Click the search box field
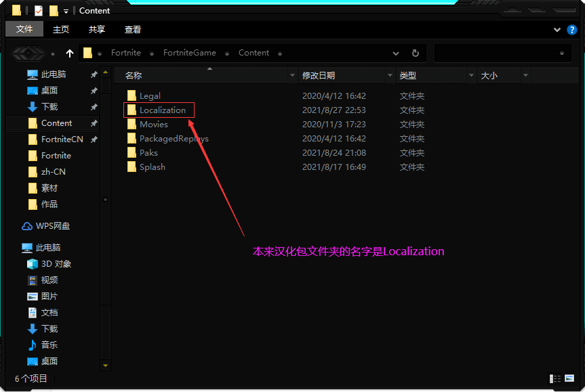 [502, 53]
